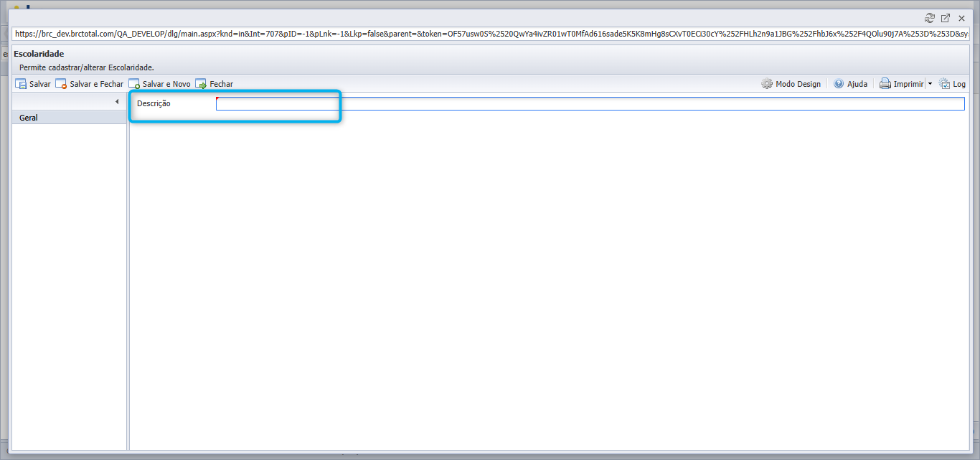Screen dimensions: 980x460
Task: Click the Log icon
Action: click(944, 84)
